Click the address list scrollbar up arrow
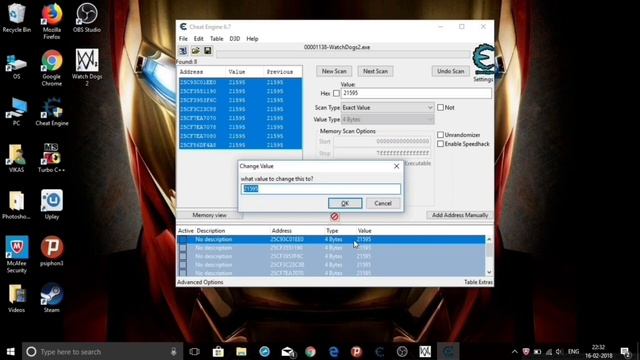Image resolution: width=640 pixels, height=360 pixels. coord(489,240)
